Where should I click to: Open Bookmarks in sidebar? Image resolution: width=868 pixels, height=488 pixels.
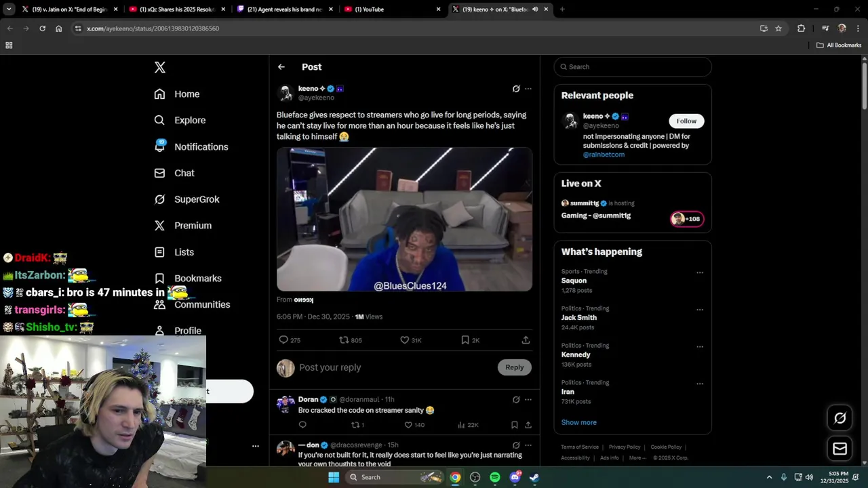[188, 279]
